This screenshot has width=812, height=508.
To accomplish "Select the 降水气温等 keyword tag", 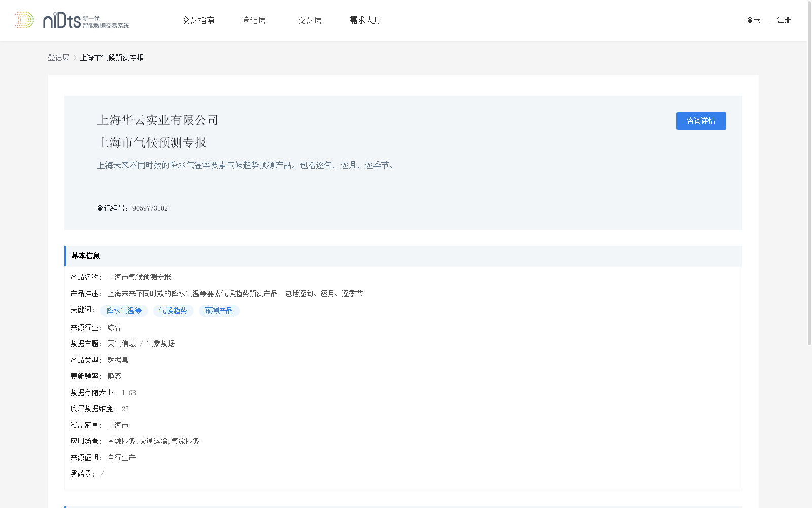I will pos(124,311).
